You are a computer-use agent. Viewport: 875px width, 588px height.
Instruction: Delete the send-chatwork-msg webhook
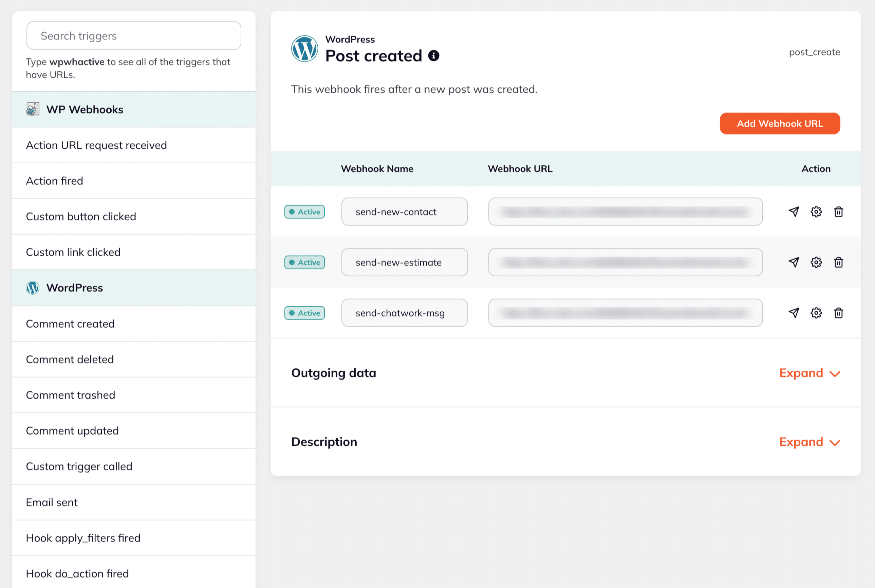(838, 313)
